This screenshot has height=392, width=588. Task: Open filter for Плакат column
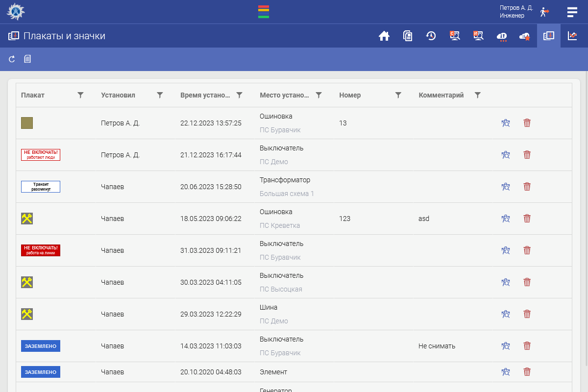(81, 95)
